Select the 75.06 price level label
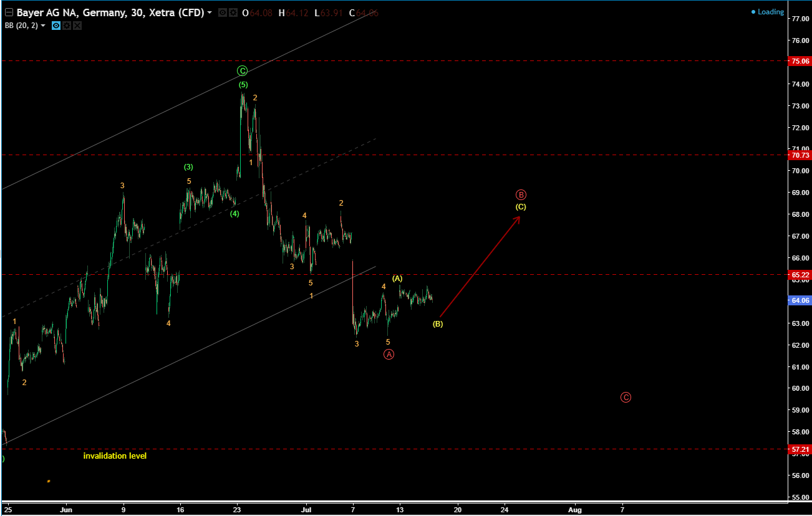Screen dimensions: 812x516 coord(800,61)
